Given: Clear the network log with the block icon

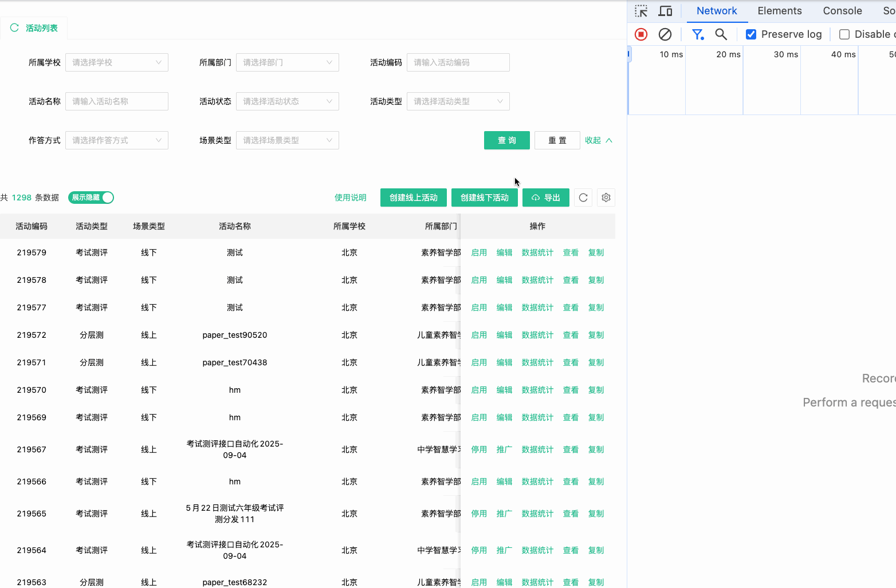Looking at the screenshot, I should tap(665, 34).
